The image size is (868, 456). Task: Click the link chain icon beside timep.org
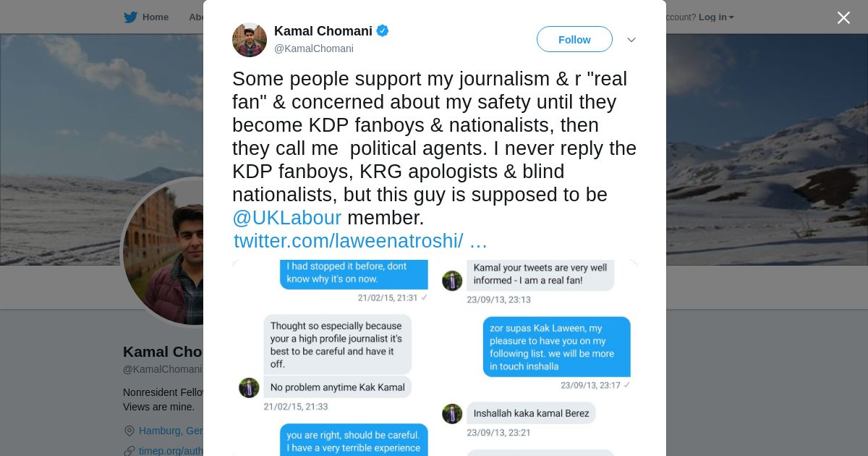coord(129,451)
